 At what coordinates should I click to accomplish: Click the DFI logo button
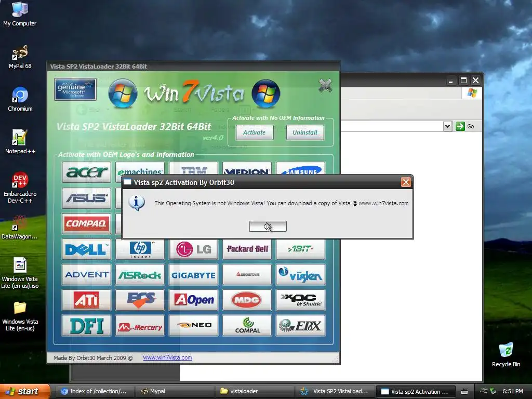[87, 325]
